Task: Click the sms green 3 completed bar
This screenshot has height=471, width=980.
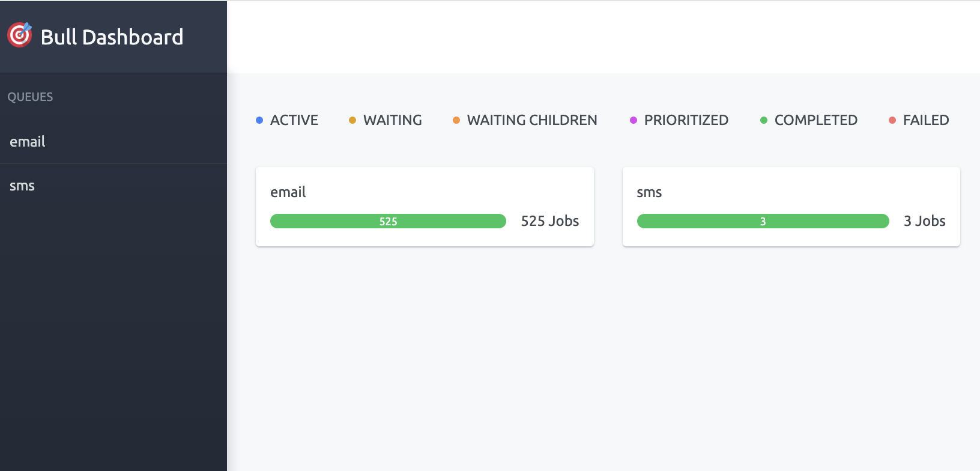Action: pyautogui.click(x=763, y=221)
